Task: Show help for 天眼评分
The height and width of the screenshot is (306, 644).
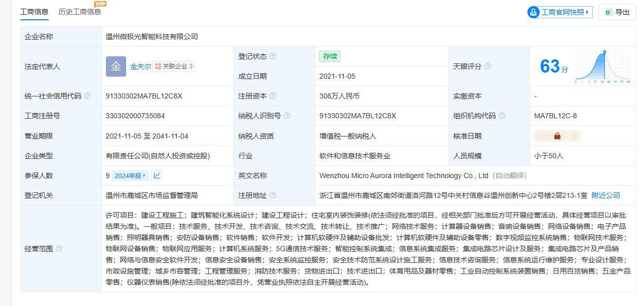Action: point(487,66)
